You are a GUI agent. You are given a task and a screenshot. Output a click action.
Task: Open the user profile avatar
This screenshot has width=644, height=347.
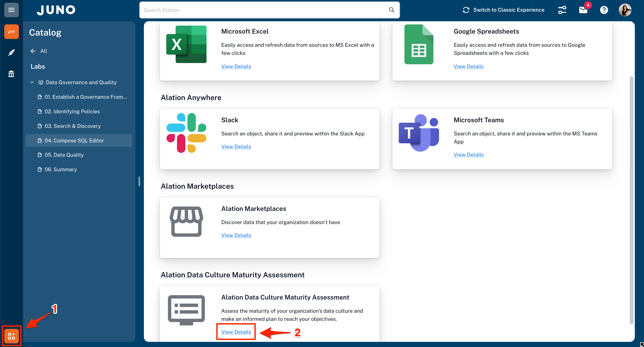[625, 10]
